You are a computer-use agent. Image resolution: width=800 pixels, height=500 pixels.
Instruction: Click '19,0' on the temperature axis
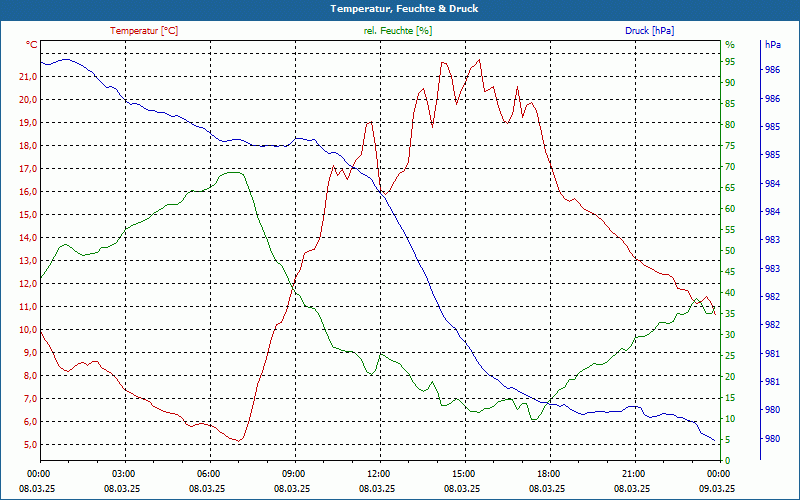click(28, 122)
